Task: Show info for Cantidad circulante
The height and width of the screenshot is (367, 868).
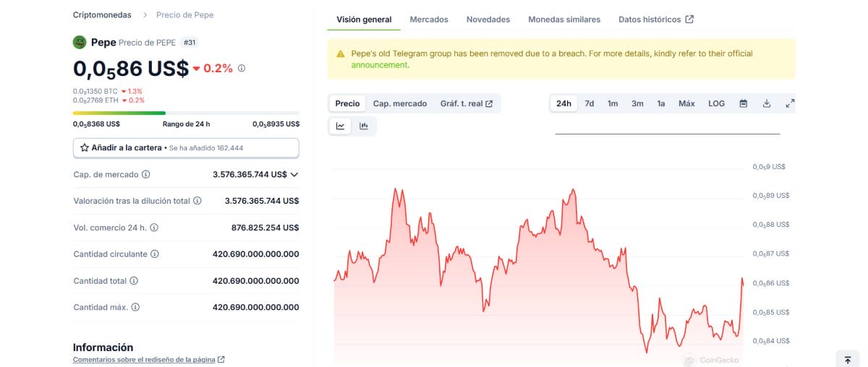Action: (155, 254)
